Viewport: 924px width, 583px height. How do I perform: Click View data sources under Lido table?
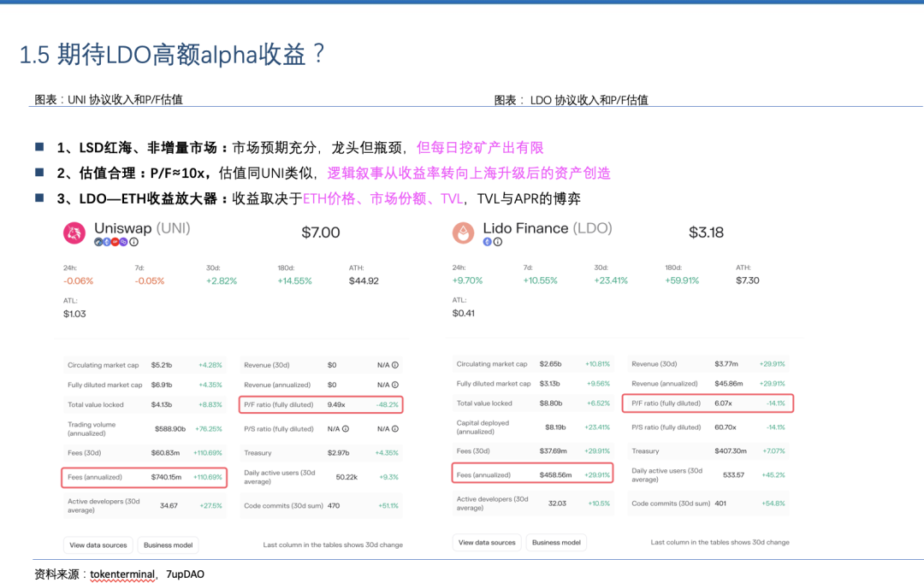tap(487, 542)
